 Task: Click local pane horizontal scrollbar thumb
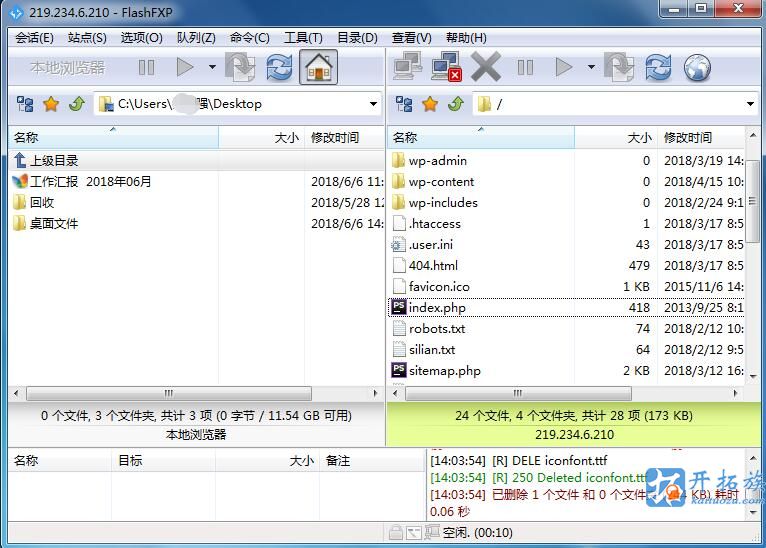click(169, 393)
